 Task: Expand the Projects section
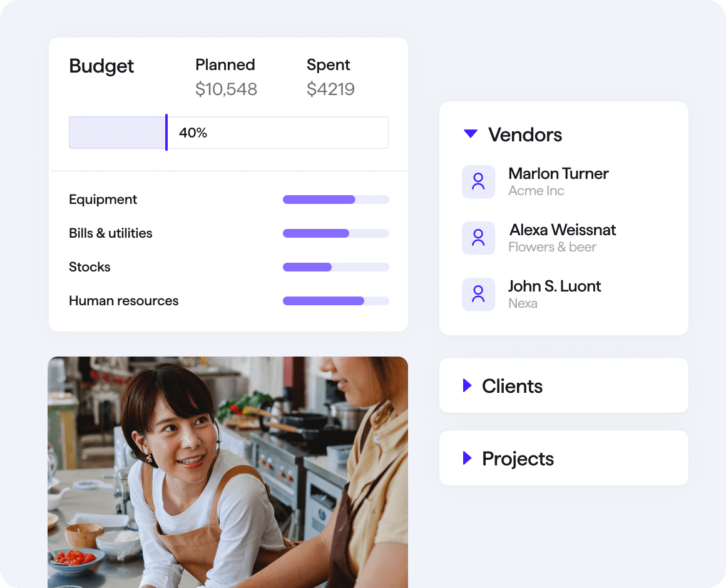[518, 458]
